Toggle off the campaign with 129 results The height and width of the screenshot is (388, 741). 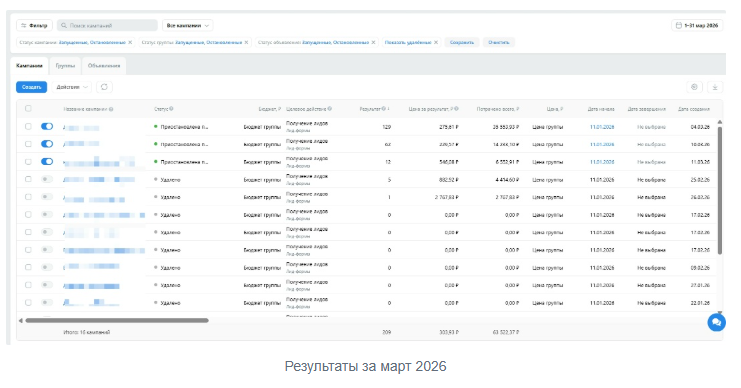click(47, 127)
